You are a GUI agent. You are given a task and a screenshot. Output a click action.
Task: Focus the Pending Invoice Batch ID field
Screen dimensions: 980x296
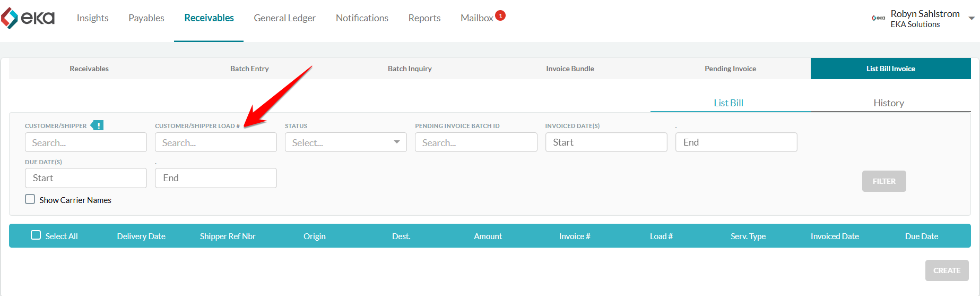pos(476,142)
